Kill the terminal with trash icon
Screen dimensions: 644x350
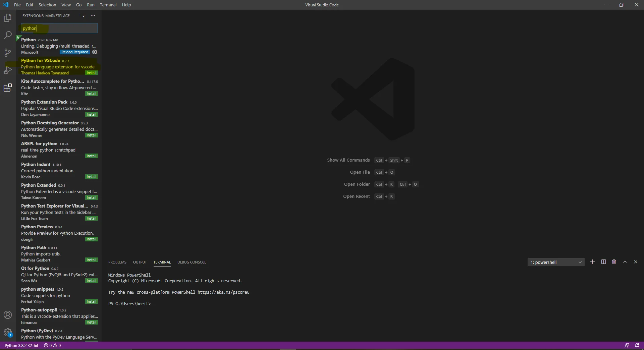point(614,262)
